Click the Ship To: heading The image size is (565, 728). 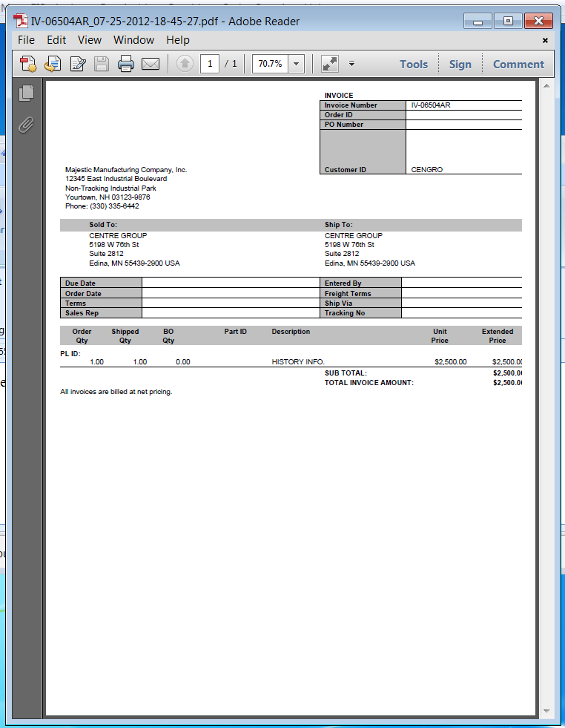point(339,225)
